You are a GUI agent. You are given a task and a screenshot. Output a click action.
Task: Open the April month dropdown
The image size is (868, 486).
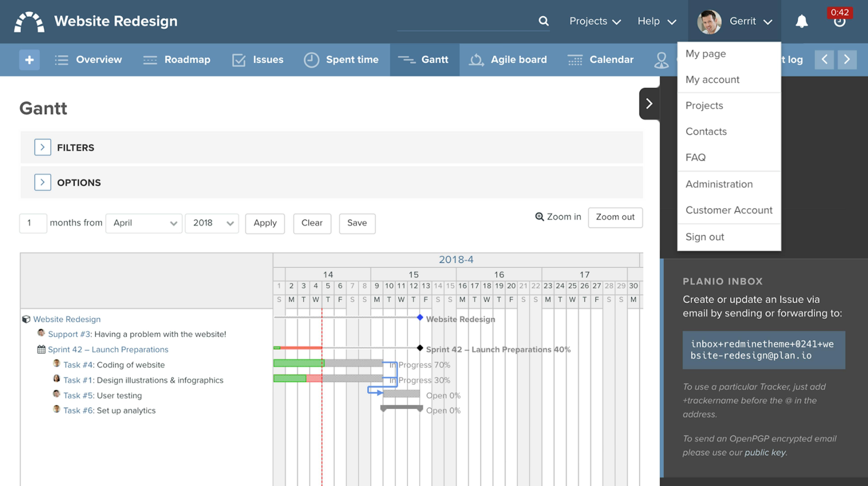tap(144, 223)
